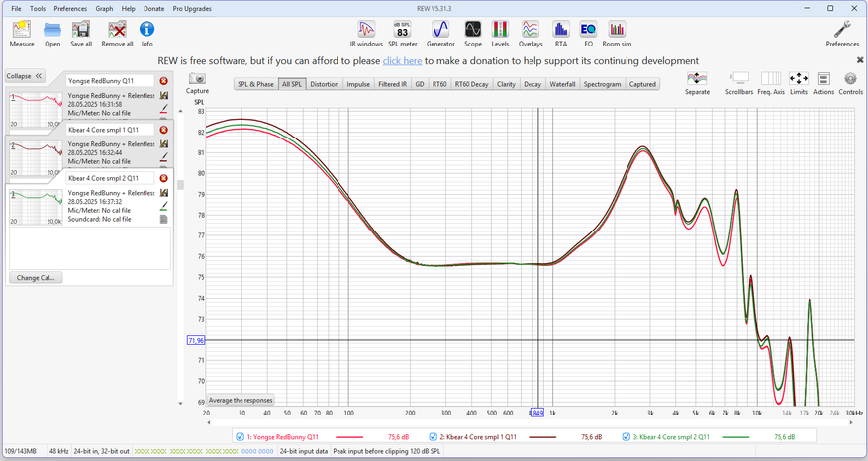
Task: Hide the Kbear 4 Core smpl 2 trace
Action: pyautogui.click(x=627, y=436)
